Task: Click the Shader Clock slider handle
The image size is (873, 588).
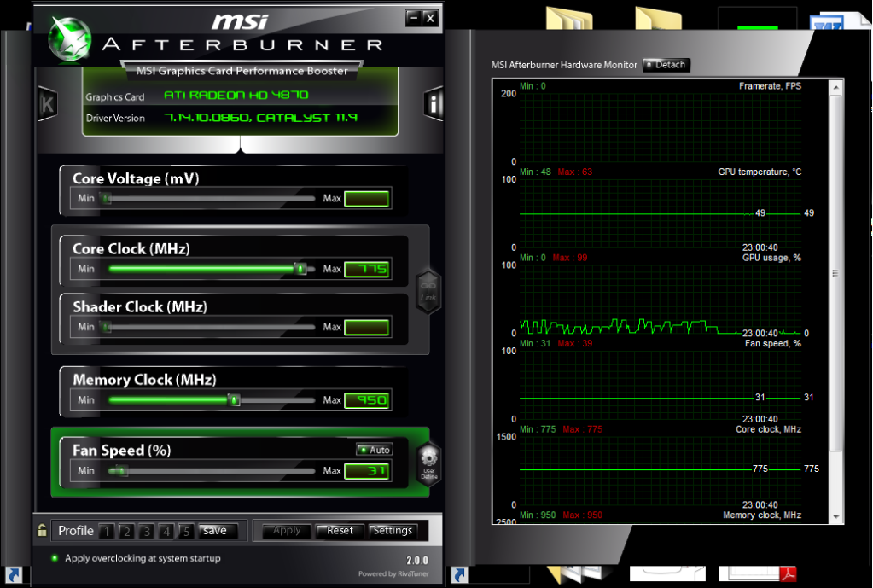Action: coord(106,327)
